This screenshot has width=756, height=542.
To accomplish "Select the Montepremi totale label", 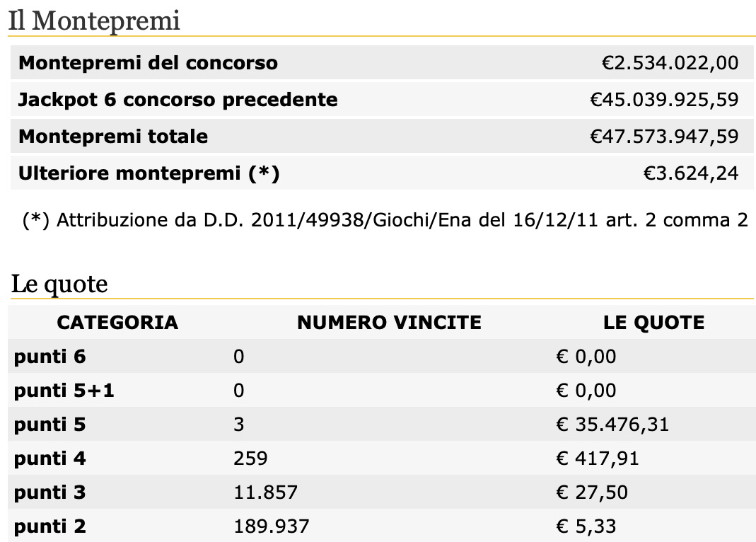I will pos(113,137).
